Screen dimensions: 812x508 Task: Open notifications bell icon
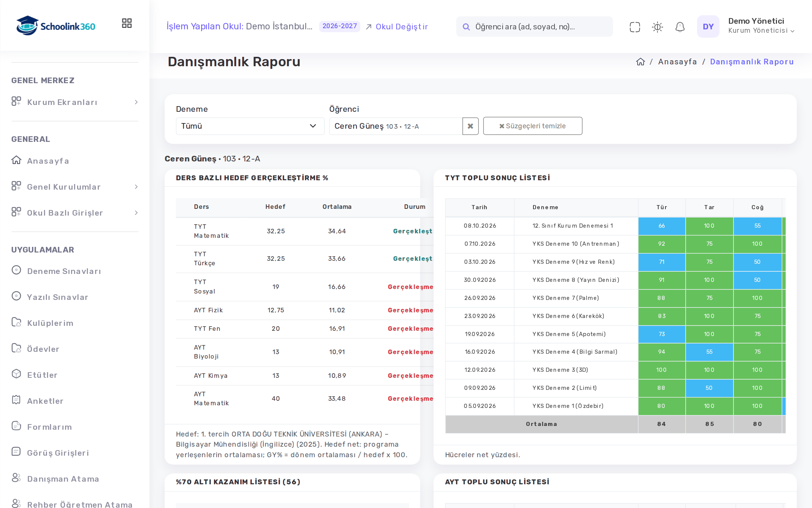(x=680, y=27)
